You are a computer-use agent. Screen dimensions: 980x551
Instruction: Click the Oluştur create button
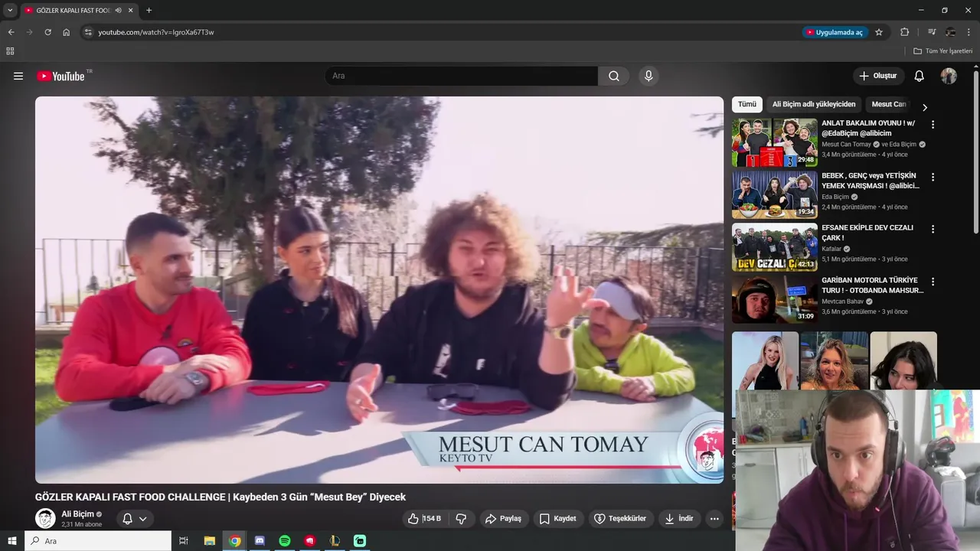878,76
